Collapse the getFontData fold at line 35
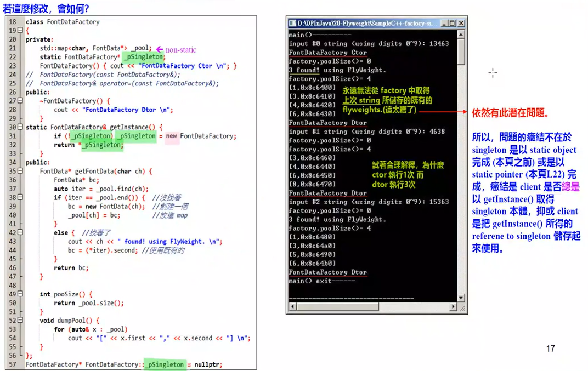Image resolution: width=588 pixels, height=371 pixels. (x=20, y=171)
